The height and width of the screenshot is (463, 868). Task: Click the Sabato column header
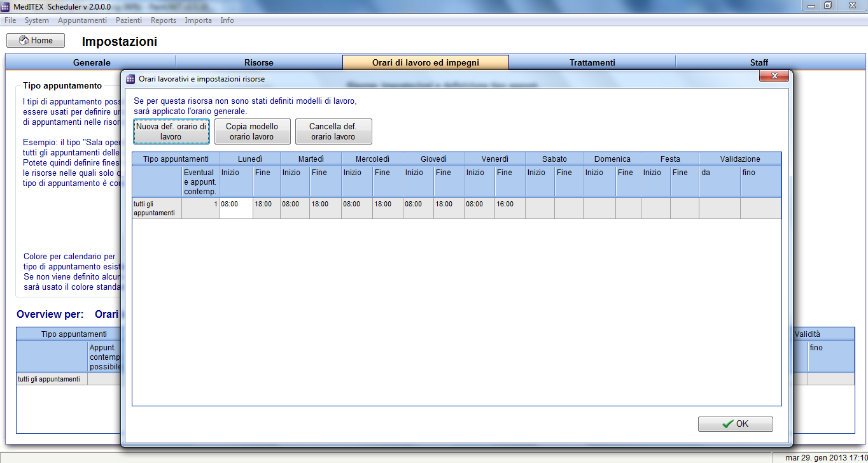point(554,159)
